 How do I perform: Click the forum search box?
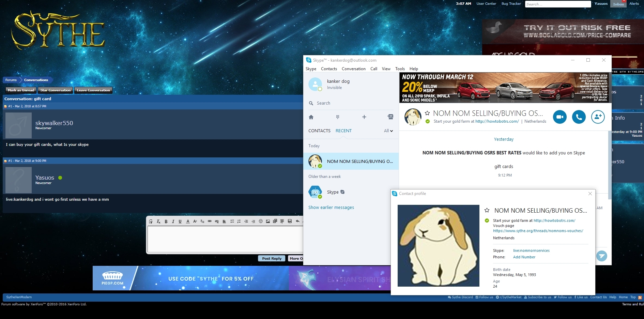tap(558, 4)
